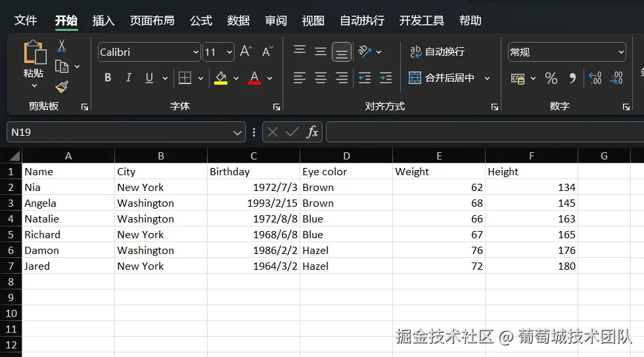Align text to top
The image size is (644, 357).
(x=300, y=51)
